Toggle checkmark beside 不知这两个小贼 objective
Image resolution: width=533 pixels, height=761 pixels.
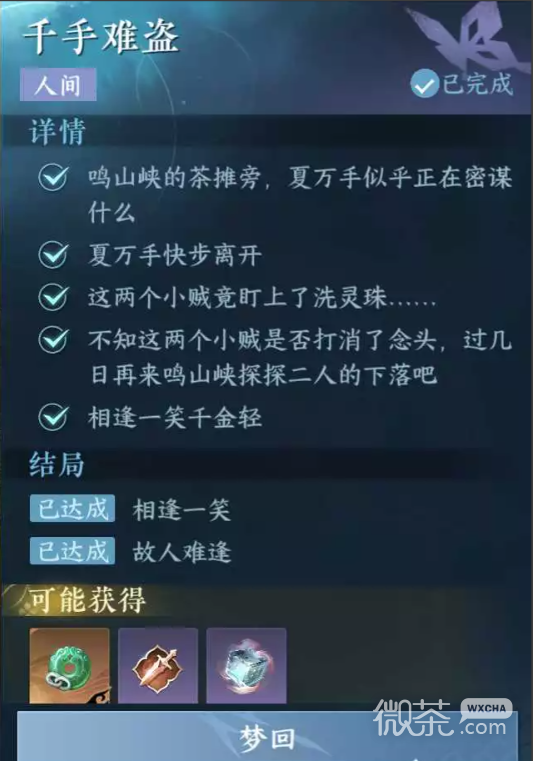(53, 339)
